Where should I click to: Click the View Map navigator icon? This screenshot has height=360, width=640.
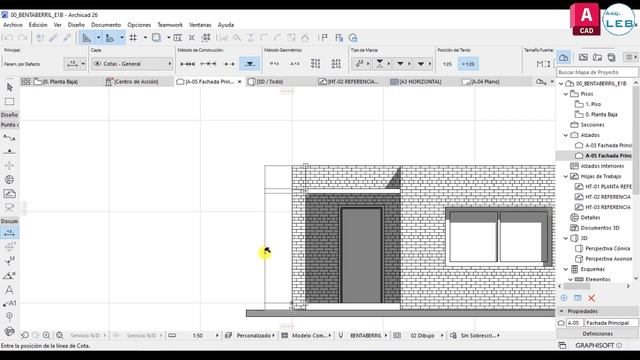[x=583, y=57]
